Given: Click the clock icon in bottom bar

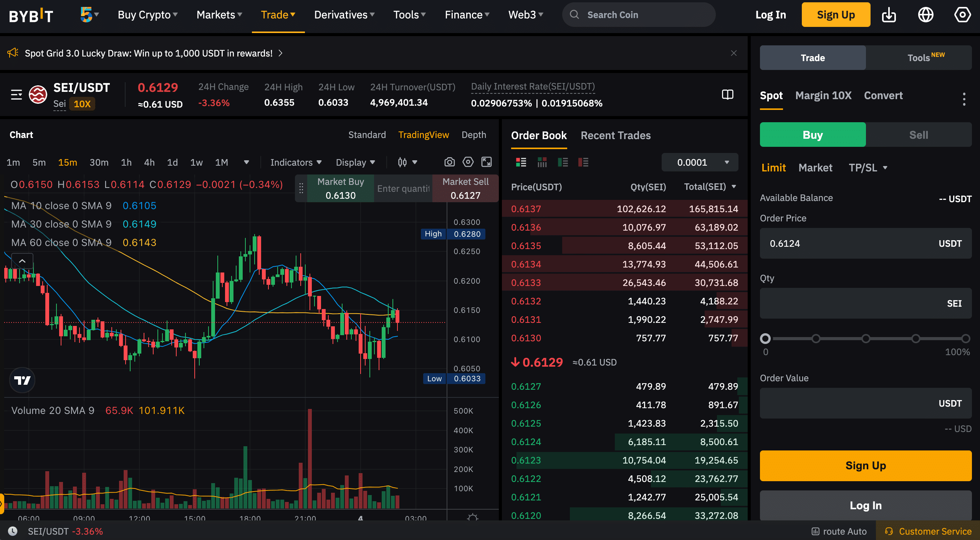Looking at the screenshot, I should pyautogui.click(x=13, y=531).
